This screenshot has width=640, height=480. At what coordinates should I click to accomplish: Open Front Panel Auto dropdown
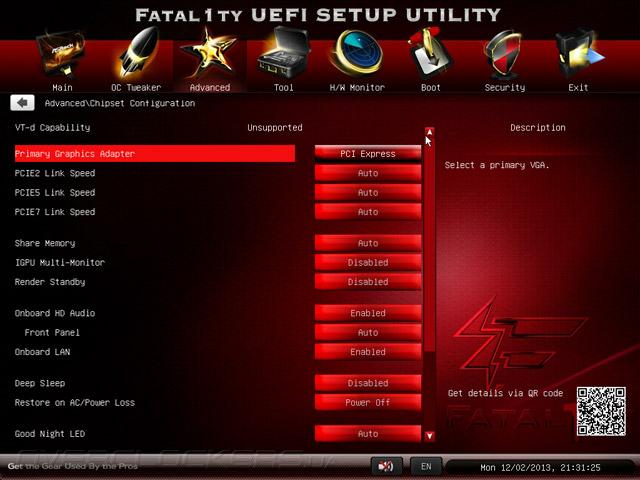[368, 333]
